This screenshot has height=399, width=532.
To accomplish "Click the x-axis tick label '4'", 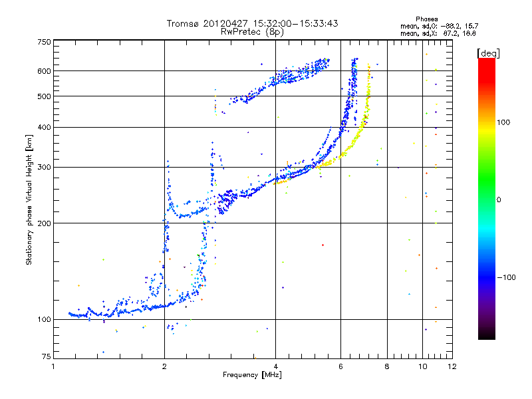I will [x=275, y=366].
